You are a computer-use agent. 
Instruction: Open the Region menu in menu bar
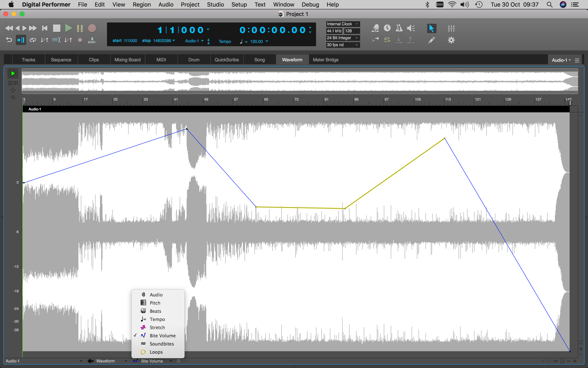142,4
